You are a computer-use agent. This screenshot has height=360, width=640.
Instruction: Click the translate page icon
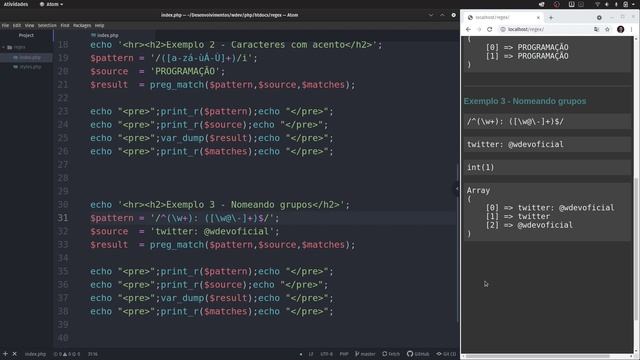coord(596,29)
